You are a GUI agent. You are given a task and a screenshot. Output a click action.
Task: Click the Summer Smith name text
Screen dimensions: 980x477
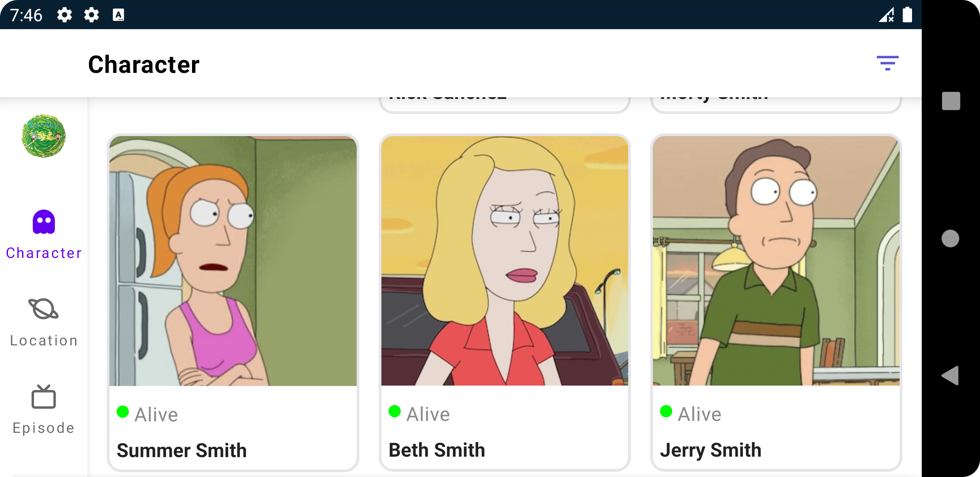(x=181, y=450)
